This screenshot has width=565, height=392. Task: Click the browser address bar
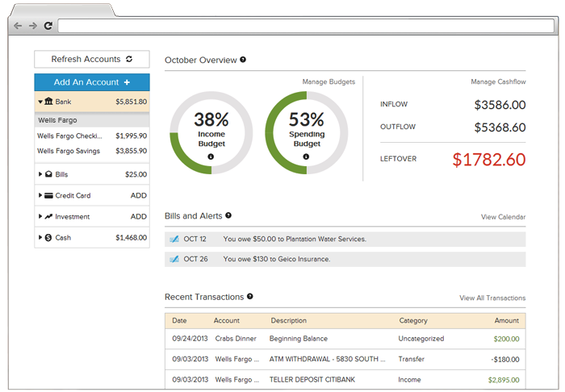(x=306, y=26)
